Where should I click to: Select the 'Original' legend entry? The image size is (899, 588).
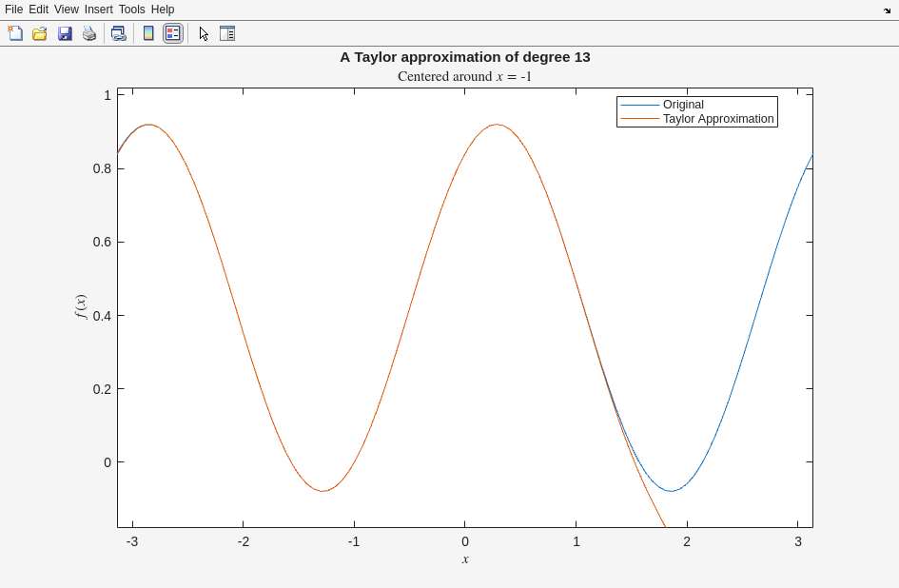(683, 105)
